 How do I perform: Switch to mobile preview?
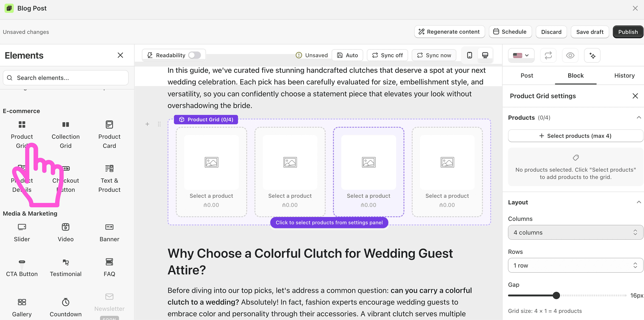click(x=470, y=55)
